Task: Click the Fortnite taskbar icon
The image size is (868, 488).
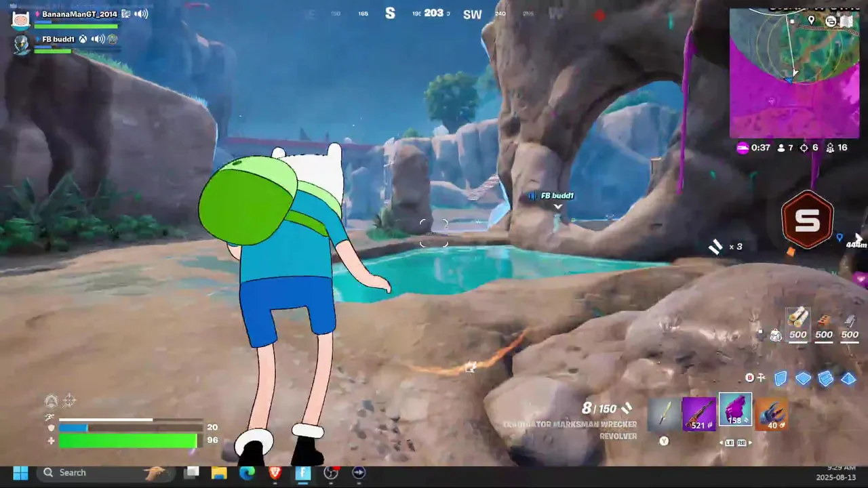Action: (x=302, y=472)
